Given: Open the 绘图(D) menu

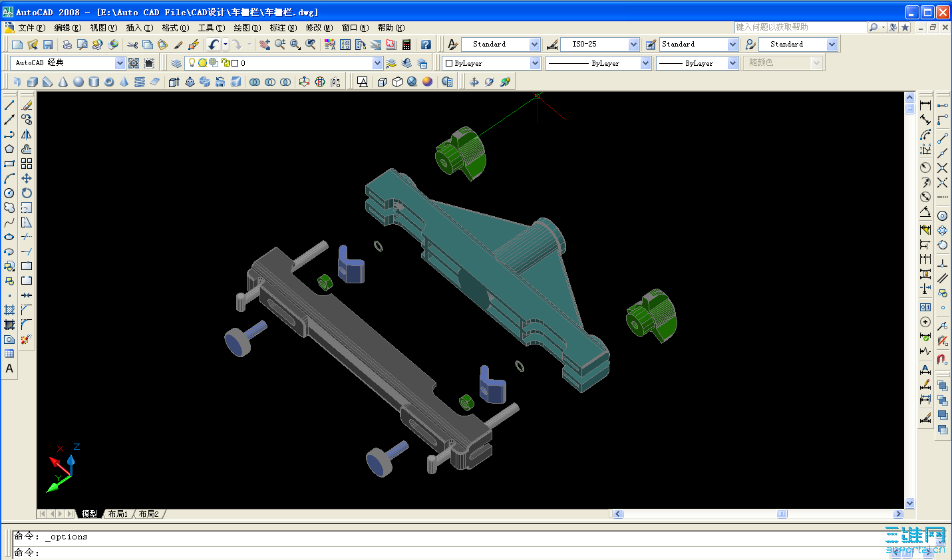Looking at the screenshot, I should tap(247, 28).
